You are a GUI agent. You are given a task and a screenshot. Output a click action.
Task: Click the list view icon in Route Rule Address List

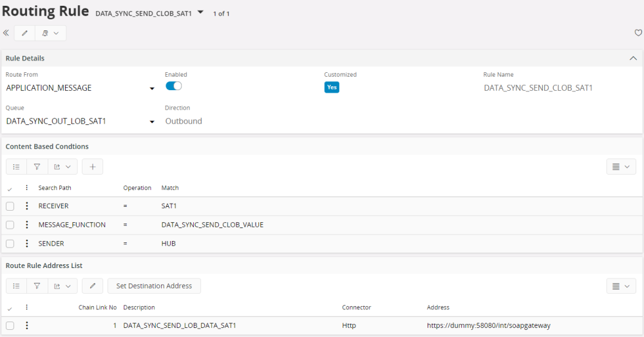17,285
